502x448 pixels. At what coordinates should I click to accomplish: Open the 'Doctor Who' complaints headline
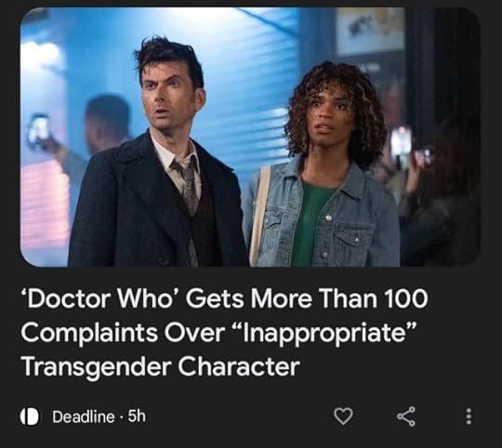(224, 333)
